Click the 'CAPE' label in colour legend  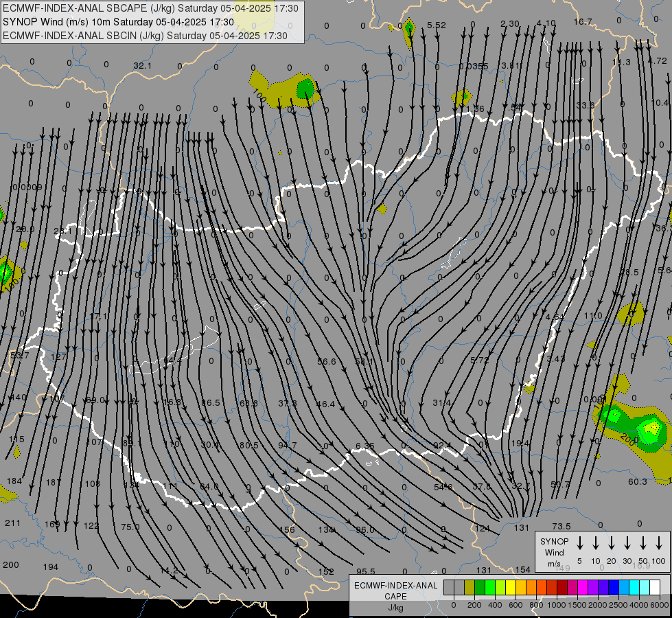point(395,597)
